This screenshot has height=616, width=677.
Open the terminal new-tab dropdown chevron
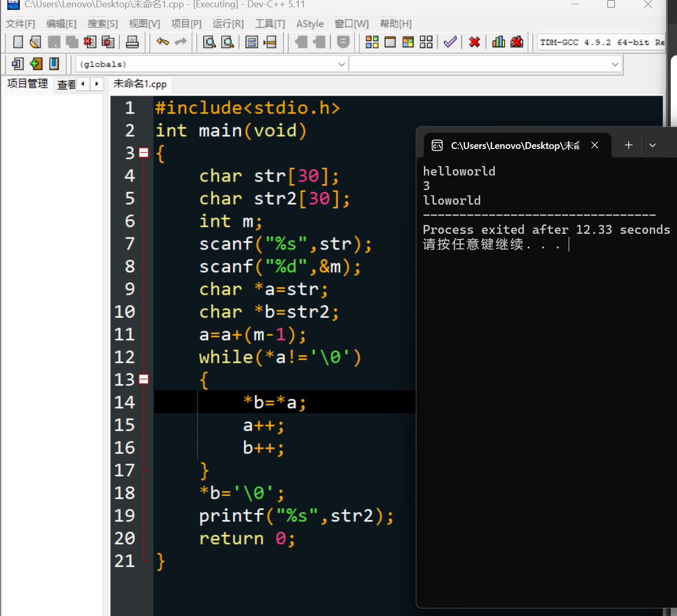653,145
